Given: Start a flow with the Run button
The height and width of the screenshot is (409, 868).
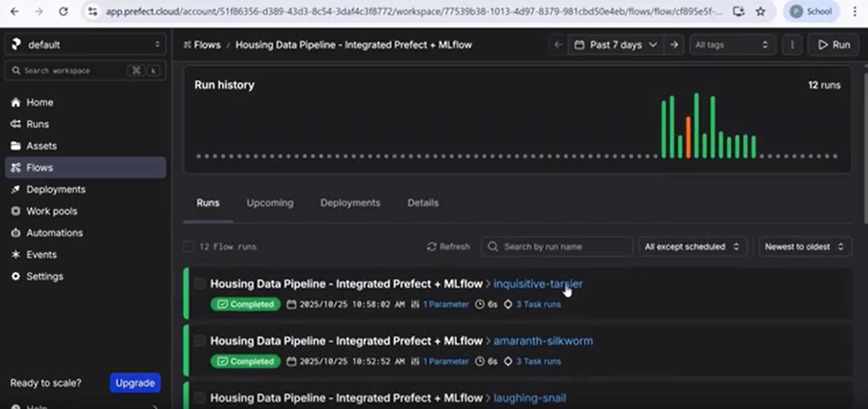Looking at the screenshot, I should [x=833, y=45].
